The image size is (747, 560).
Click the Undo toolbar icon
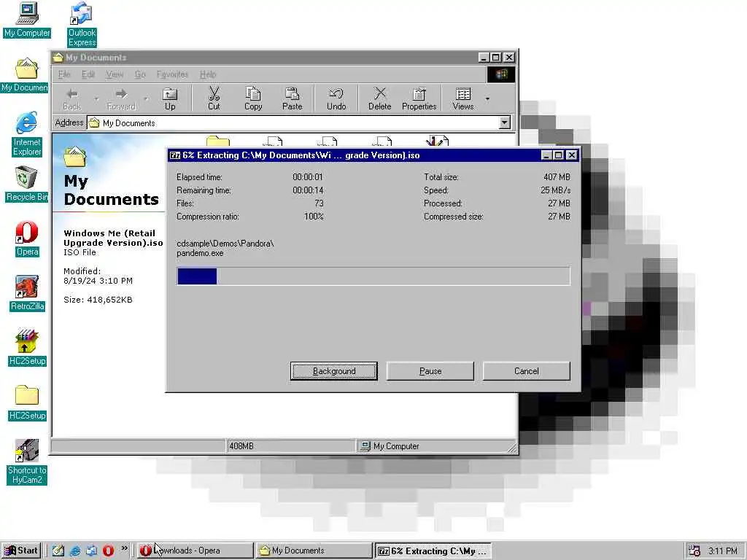pyautogui.click(x=336, y=99)
